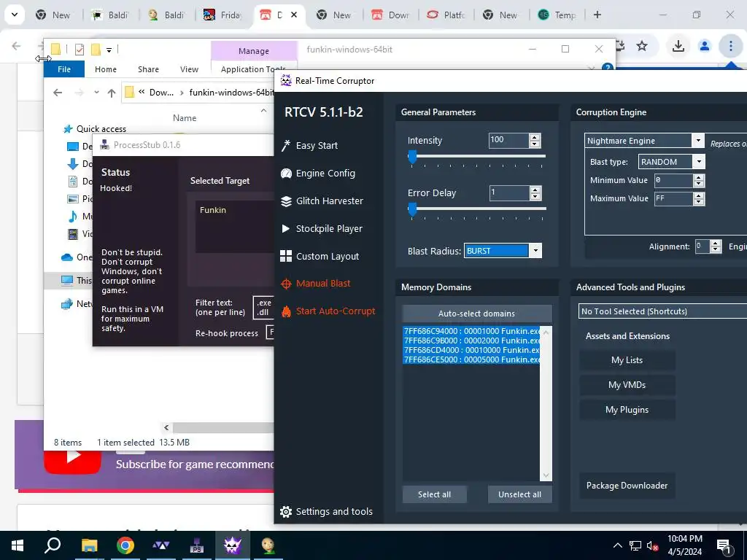
Task: Open Glitch Harvester panel
Action: (322, 201)
